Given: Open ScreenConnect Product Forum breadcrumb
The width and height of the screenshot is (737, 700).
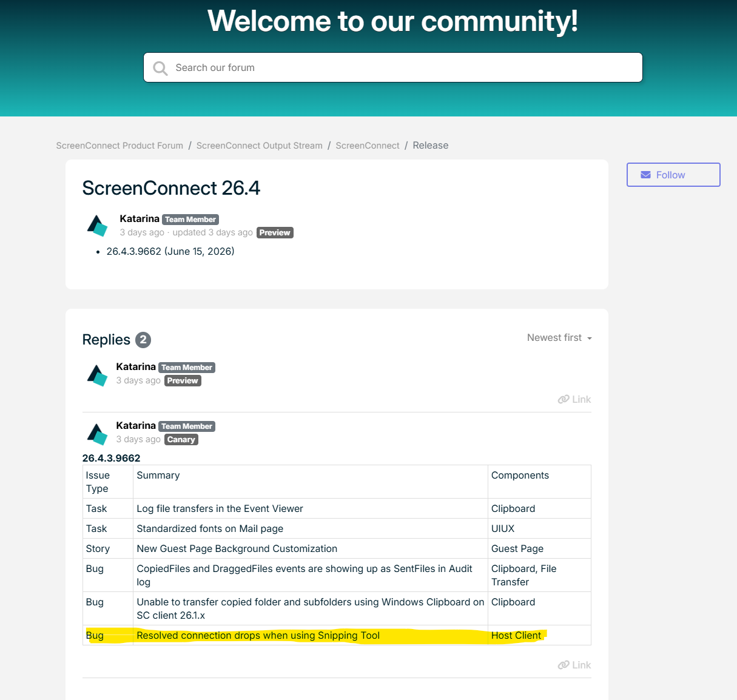Looking at the screenshot, I should pyautogui.click(x=119, y=146).
